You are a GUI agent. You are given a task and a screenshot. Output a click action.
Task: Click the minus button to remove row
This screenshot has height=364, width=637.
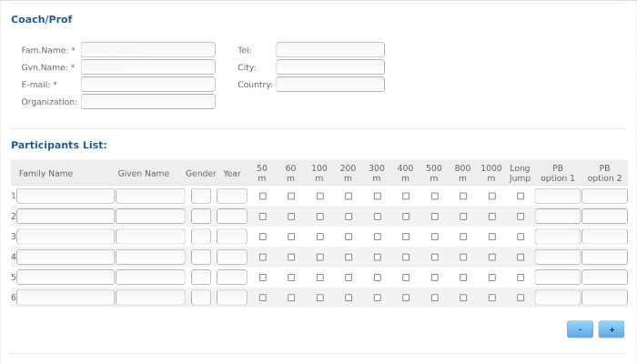(580, 329)
